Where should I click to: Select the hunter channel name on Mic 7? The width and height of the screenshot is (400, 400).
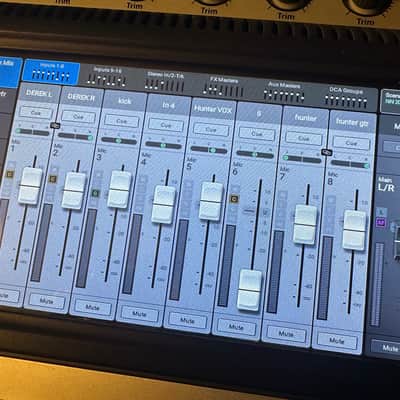point(305,118)
